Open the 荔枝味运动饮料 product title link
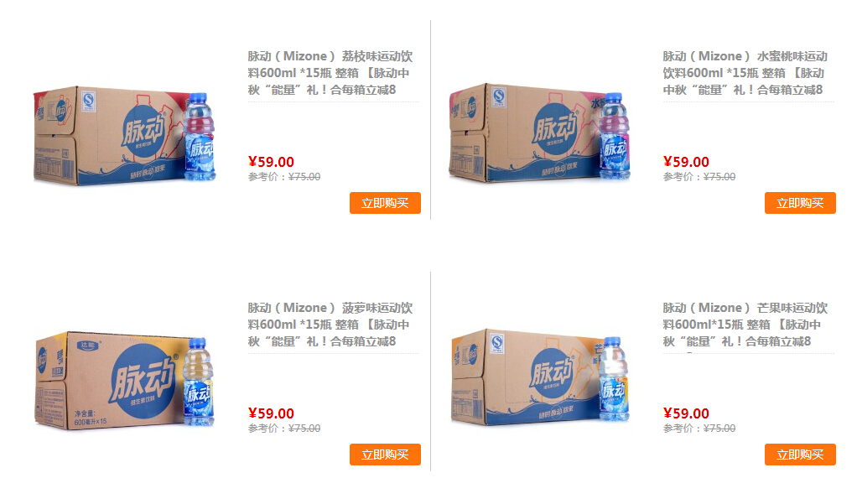 tap(330, 73)
